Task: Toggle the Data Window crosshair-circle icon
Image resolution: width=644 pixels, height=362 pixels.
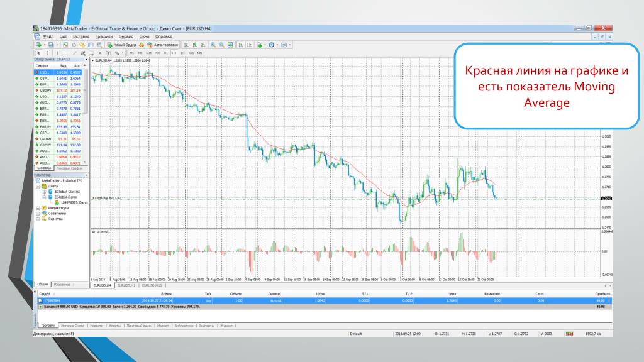Action: (x=74, y=45)
